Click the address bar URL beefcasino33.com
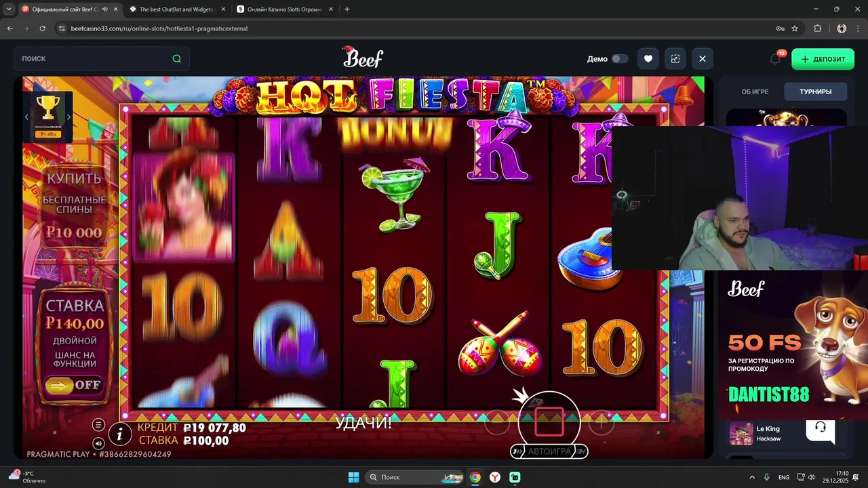This screenshot has height=488, width=868. 159,28
